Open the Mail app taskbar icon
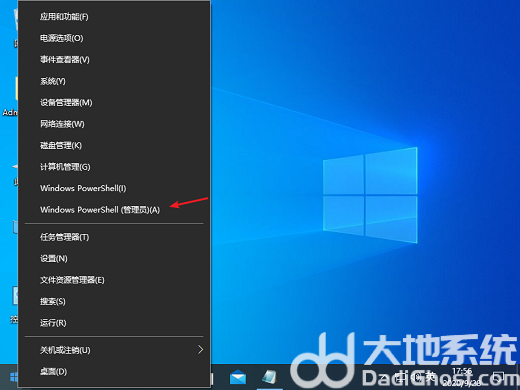 (238, 378)
